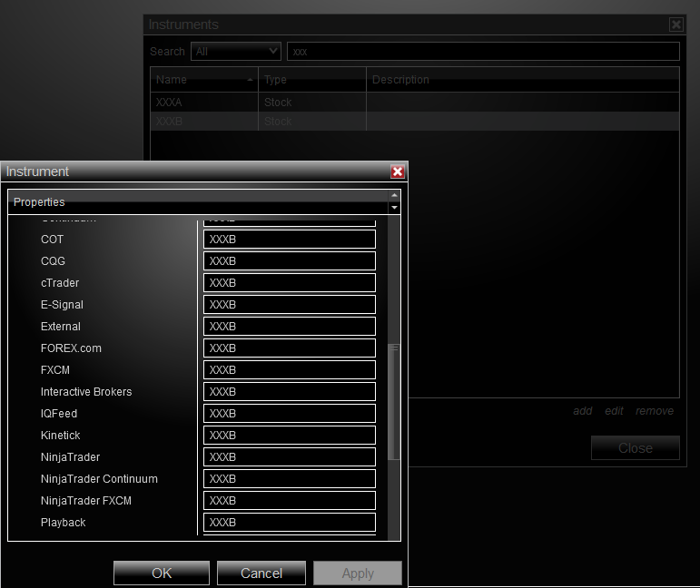This screenshot has width=700, height=588.
Task: Select the Interactive Brokers property label
Action: pyautogui.click(x=86, y=392)
